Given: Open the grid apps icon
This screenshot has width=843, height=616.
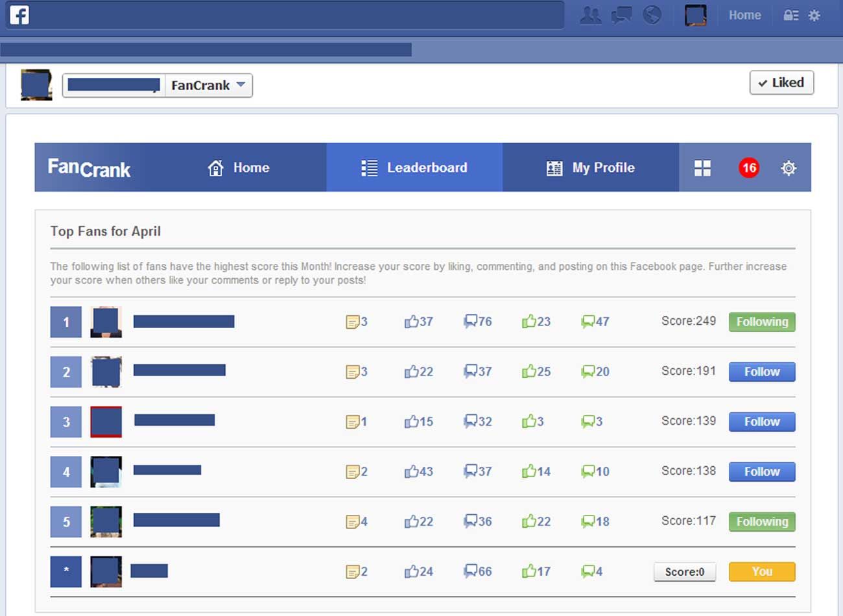Looking at the screenshot, I should [702, 168].
